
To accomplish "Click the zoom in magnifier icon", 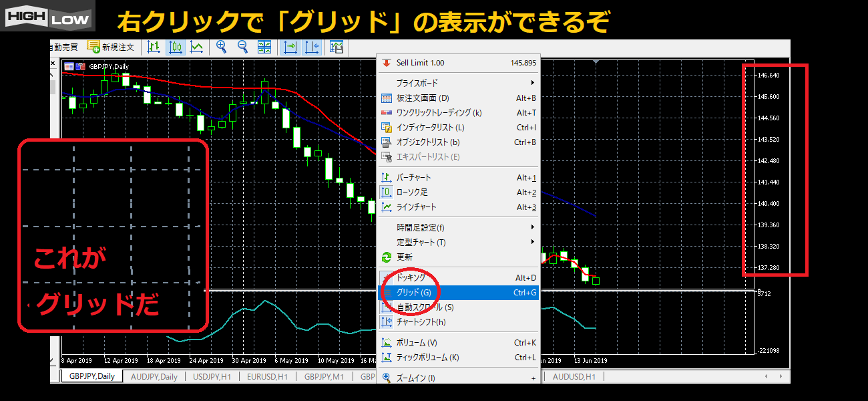I will tap(221, 47).
